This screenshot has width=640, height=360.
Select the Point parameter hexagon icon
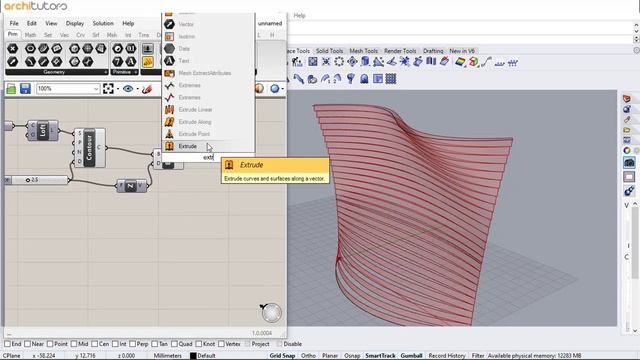pos(13,49)
